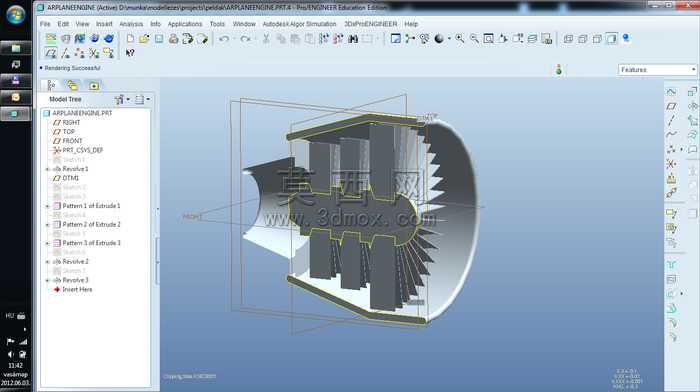This screenshot has width=700, height=392.
Task: Open the Insert menu
Action: click(x=104, y=24)
